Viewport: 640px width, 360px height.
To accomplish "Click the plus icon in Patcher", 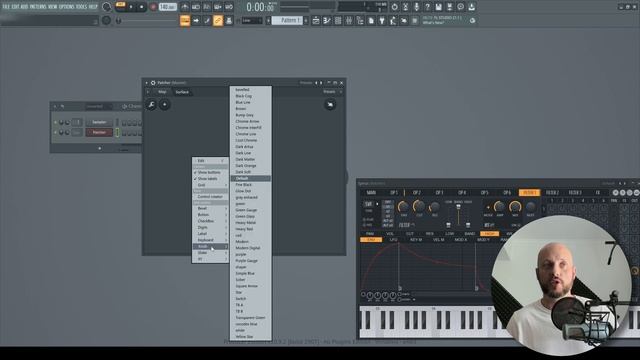I will [164, 105].
